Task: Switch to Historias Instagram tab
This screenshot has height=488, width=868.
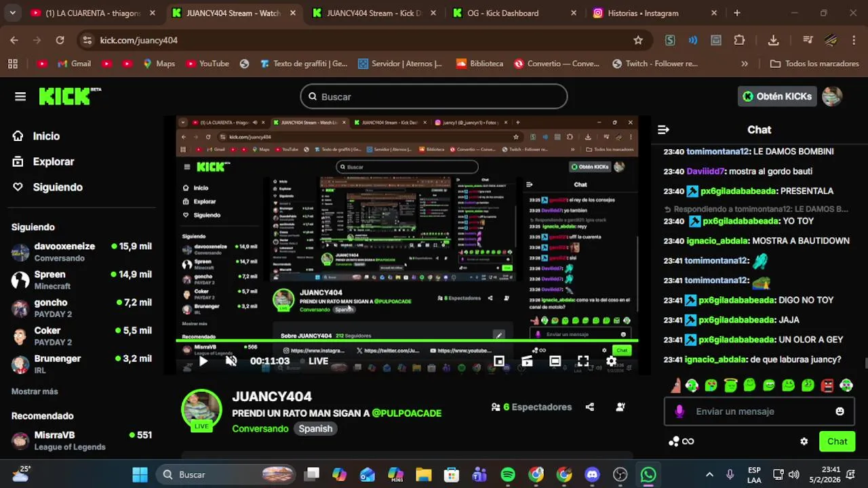Action: [x=654, y=13]
